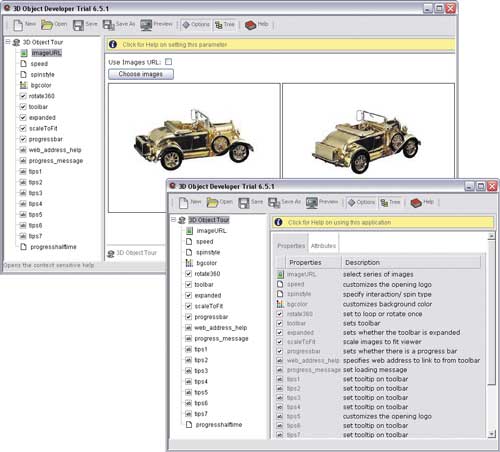Switch to the Properties tab
The image size is (500, 452).
(291, 246)
